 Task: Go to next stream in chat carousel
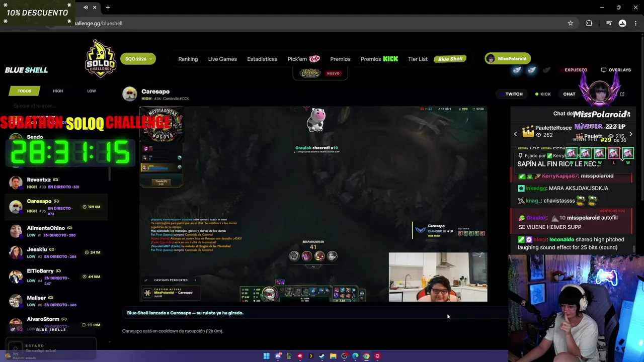631,134
